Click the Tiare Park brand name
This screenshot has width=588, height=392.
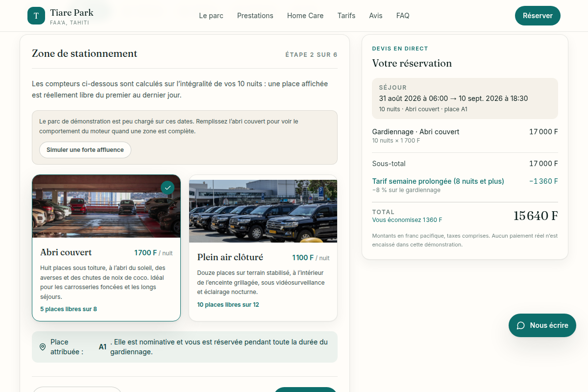(72, 12)
